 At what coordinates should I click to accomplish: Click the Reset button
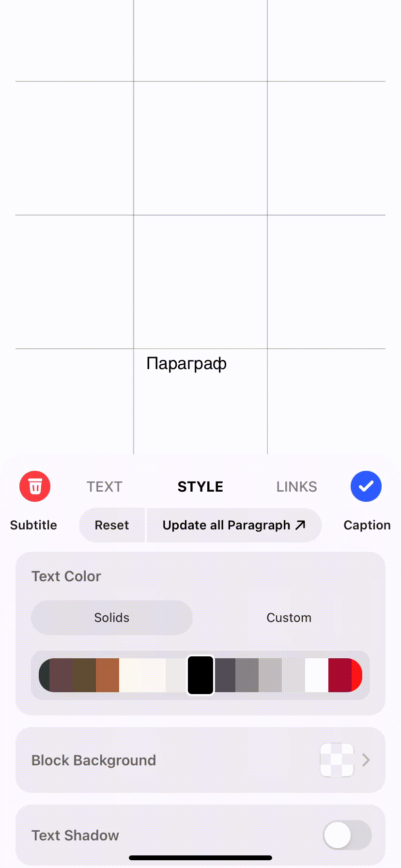pyautogui.click(x=112, y=525)
